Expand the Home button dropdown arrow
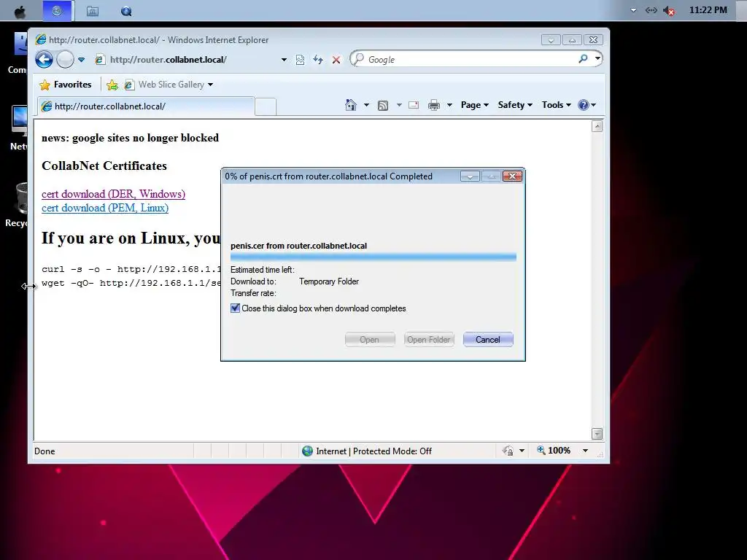Viewport: 747px width, 560px height. [x=366, y=105]
